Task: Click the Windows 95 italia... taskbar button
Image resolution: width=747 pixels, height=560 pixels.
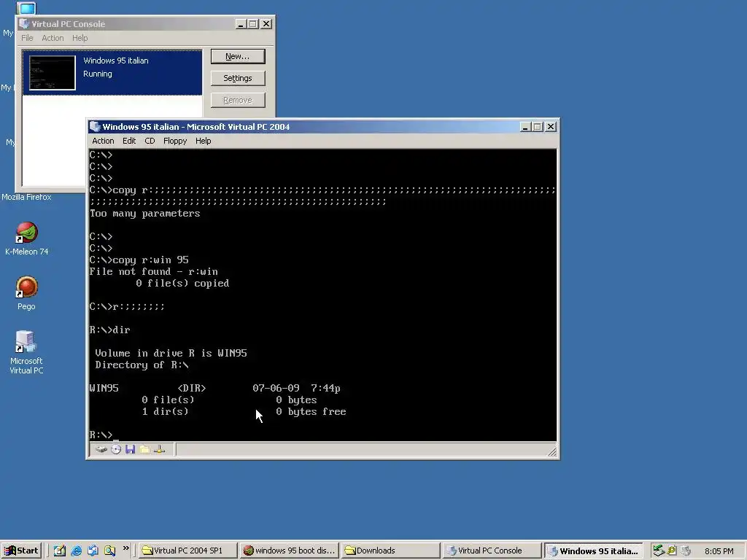Action: tap(593, 551)
